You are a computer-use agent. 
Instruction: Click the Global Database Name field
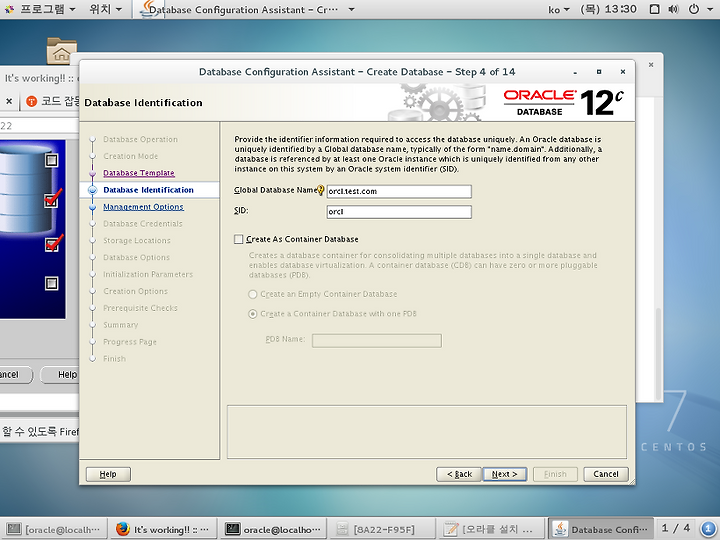tap(399, 191)
